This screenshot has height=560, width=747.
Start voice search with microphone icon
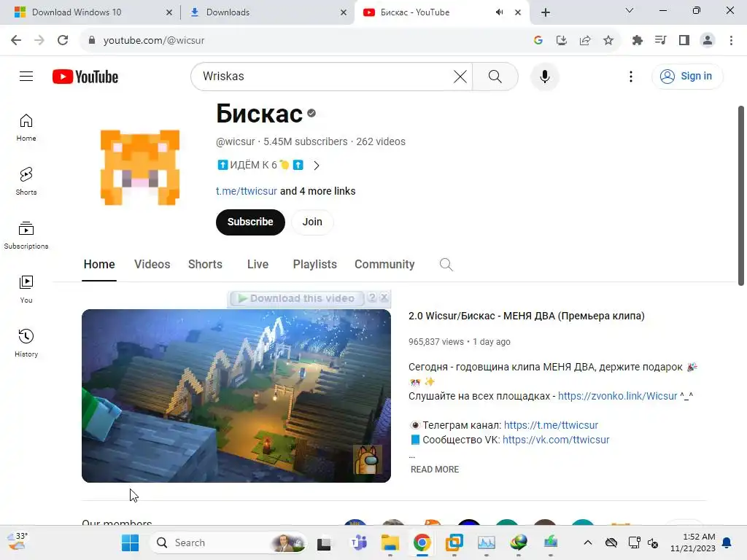click(544, 76)
